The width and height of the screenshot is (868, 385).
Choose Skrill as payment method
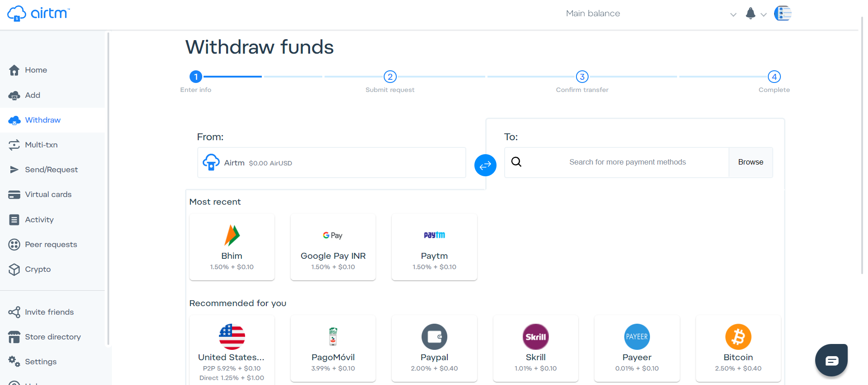tap(535, 348)
